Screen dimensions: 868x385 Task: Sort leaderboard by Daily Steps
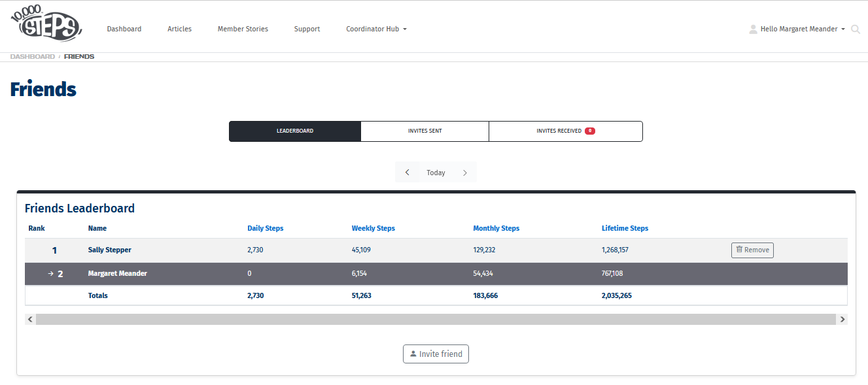click(x=265, y=228)
